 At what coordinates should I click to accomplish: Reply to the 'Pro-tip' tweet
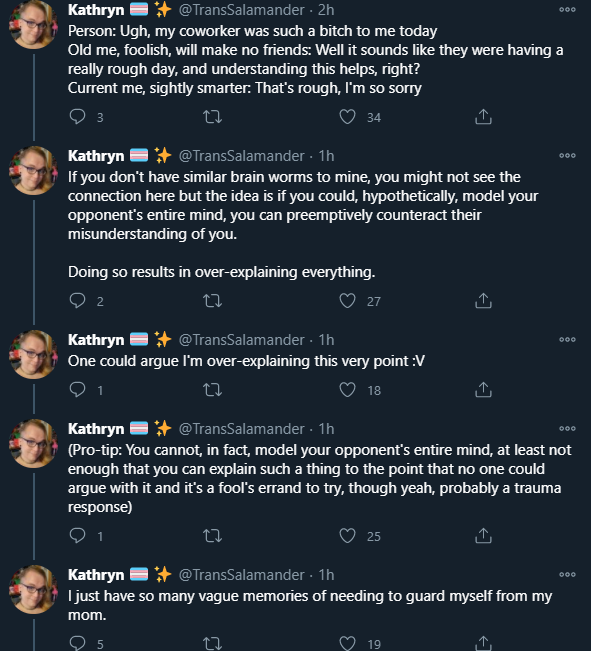(77, 536)
